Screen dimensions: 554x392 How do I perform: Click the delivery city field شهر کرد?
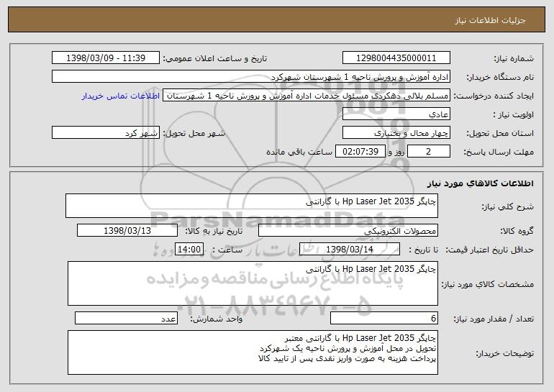pyautogui.click(x=106, y=133)
